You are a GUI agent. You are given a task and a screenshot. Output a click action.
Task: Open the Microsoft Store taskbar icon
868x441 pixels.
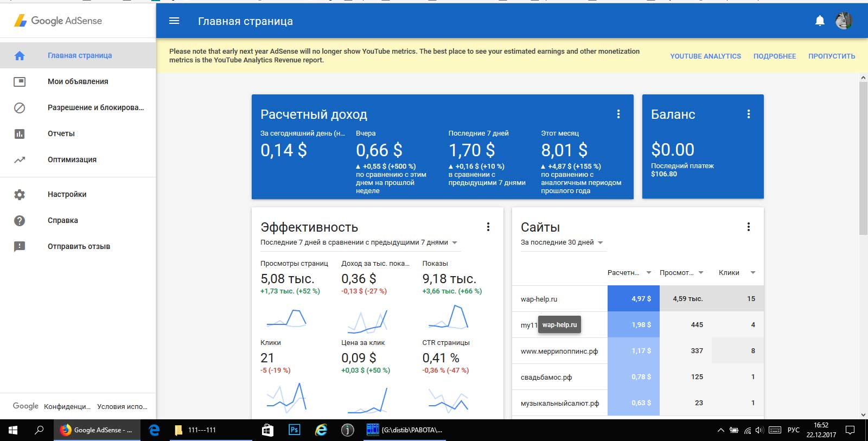[267, 430]
